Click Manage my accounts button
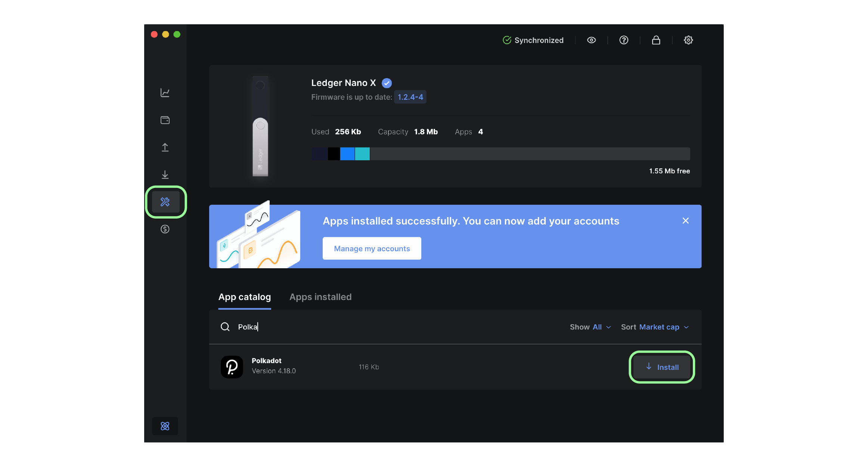 pyautogui.click(x=372, y=248)
